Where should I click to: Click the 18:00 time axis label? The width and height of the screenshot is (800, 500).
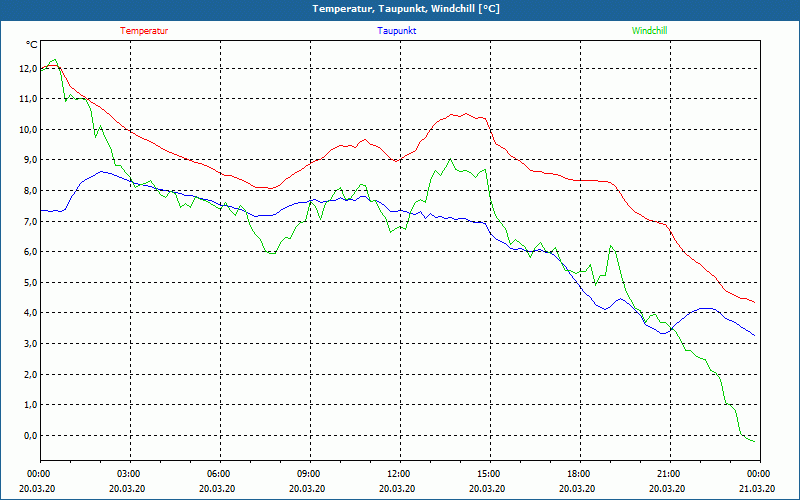[580, 474]
